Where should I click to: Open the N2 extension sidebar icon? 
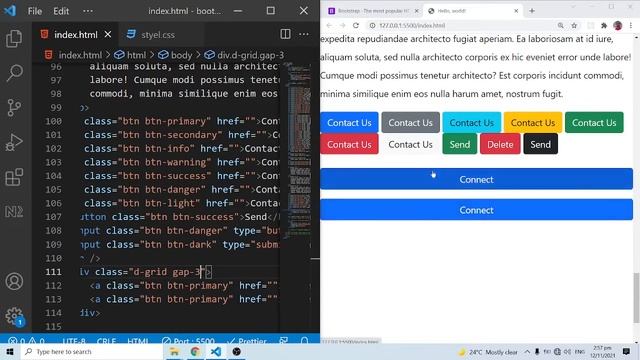pyautogui.click(x=14, y=211)
